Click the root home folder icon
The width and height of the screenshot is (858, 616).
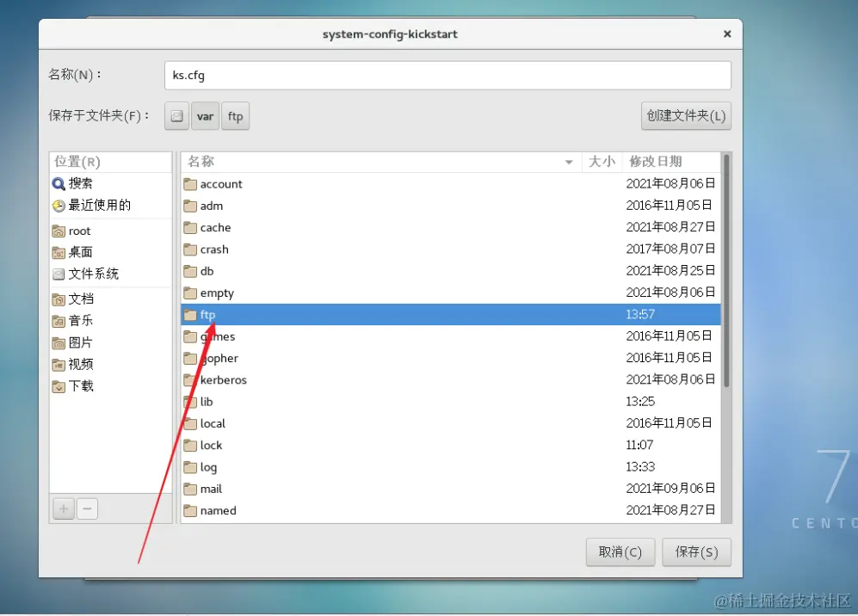(x=59, y=231)
